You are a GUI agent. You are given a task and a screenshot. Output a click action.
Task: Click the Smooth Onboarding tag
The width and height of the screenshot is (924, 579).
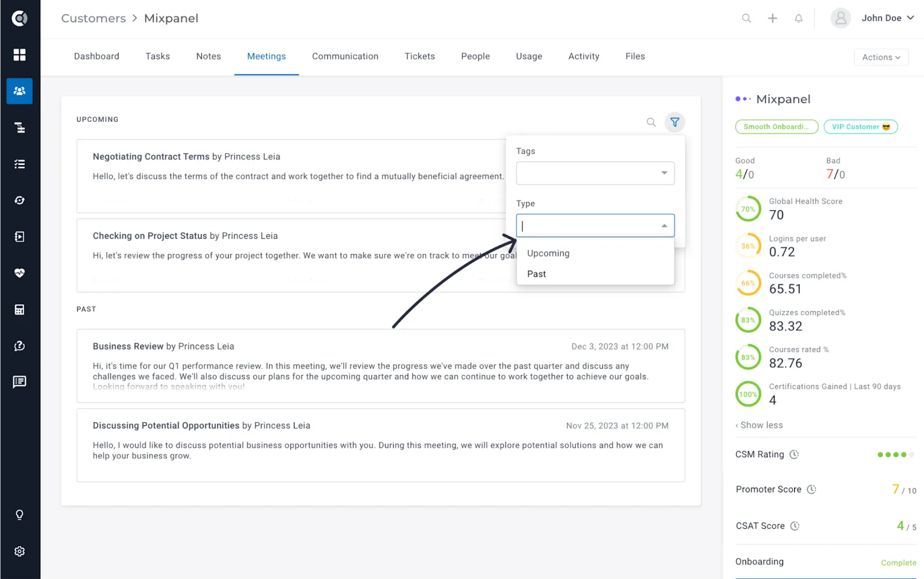click(x=777, y=127)
